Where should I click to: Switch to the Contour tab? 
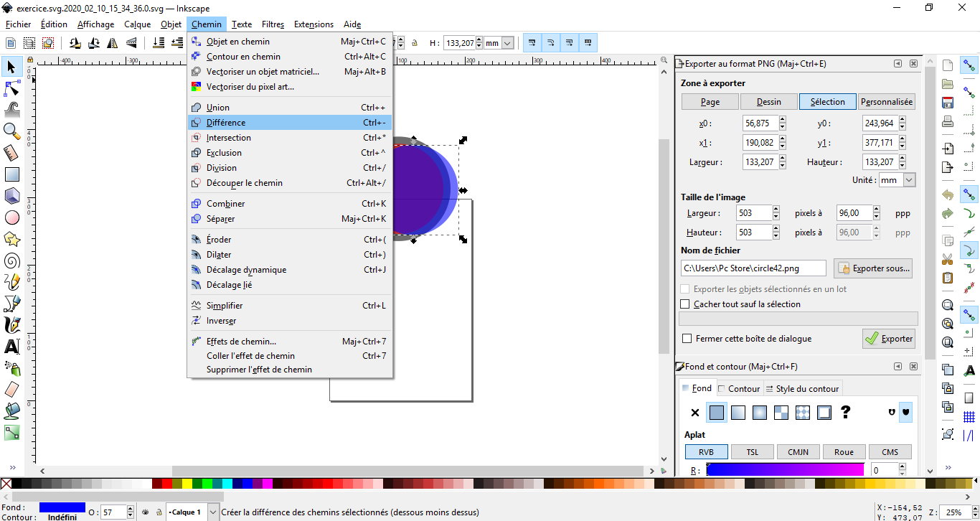[739, 389]
